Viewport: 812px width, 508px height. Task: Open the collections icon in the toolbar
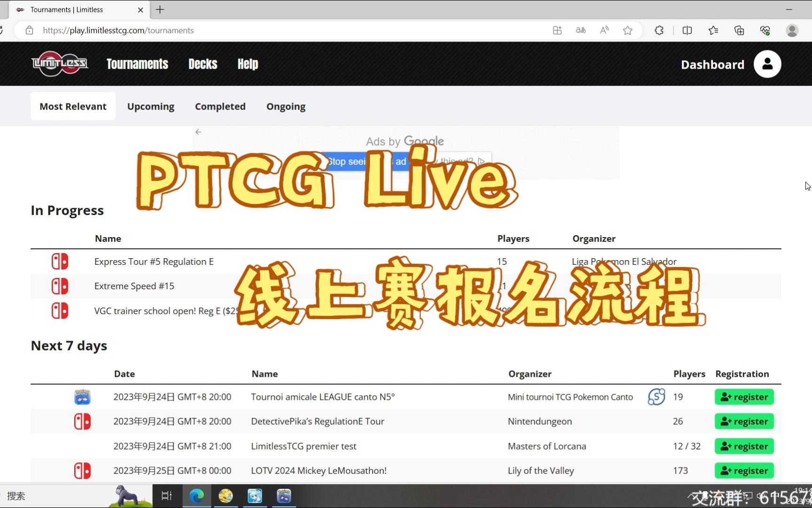(739, 31)
